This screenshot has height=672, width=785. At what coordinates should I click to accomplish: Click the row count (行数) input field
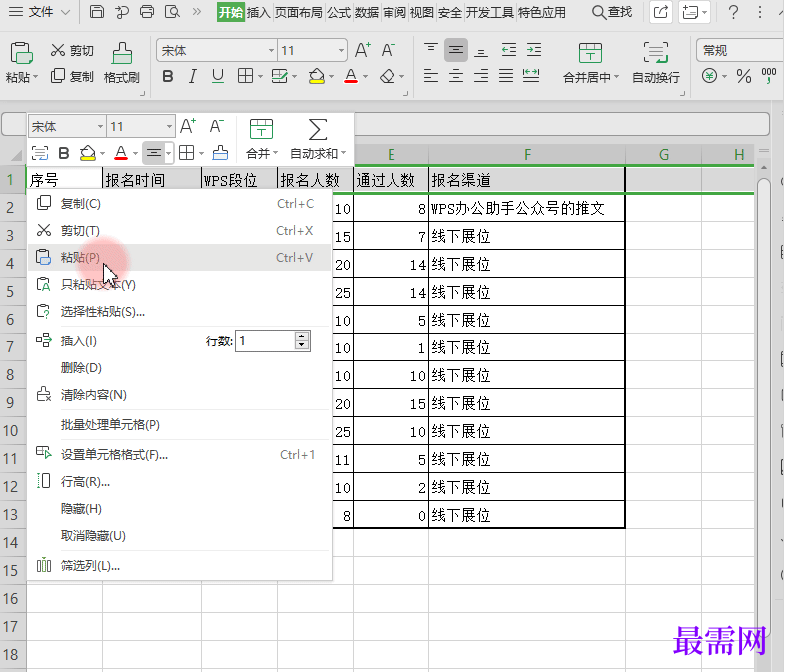(265, 341)
